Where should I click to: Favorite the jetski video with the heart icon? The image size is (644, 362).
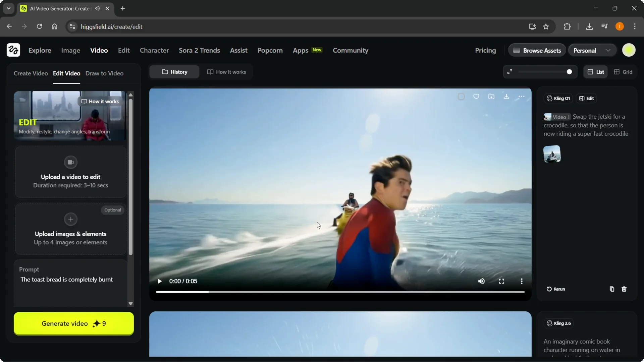[476, 97]
